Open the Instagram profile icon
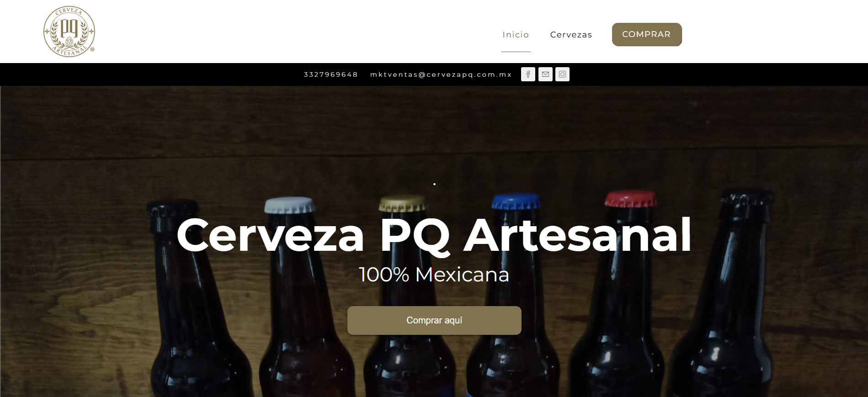 (x=562, y=74)
